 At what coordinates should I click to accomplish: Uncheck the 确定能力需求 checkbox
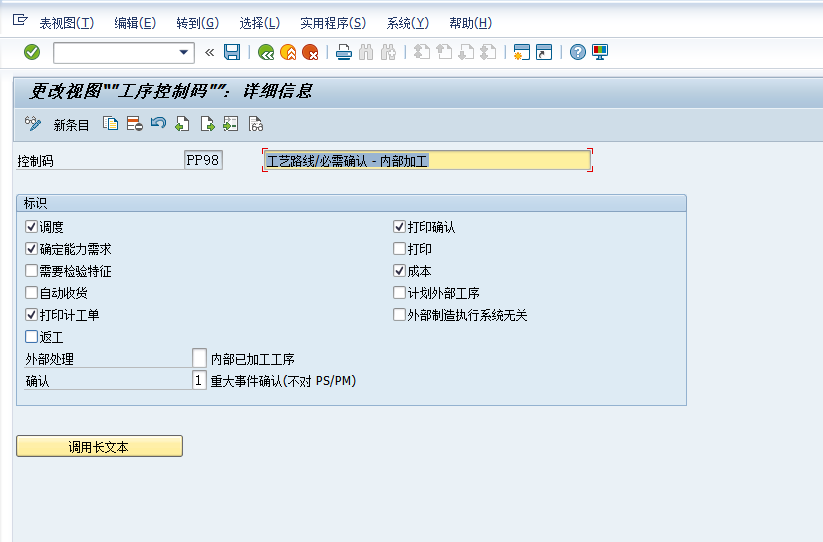[31, 249]
